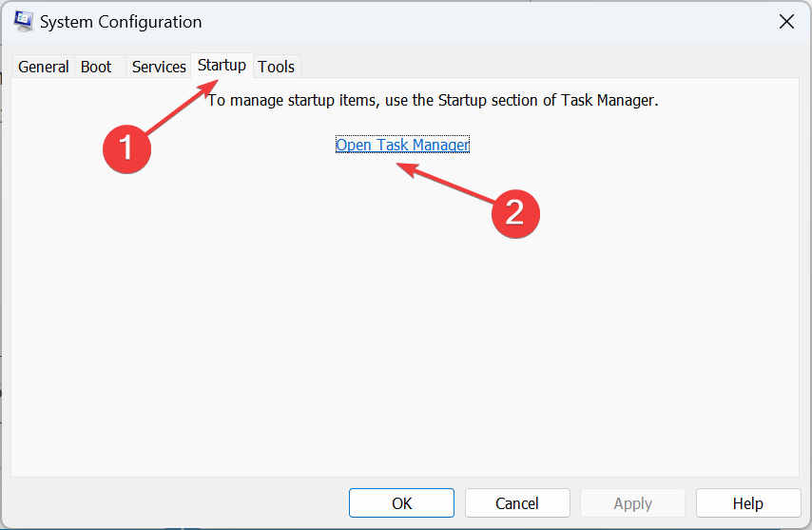The height and width of the screenshot is (530, 812).
Task: Click the System Configuration title bar icon
Action: click(x=23, y=21)
